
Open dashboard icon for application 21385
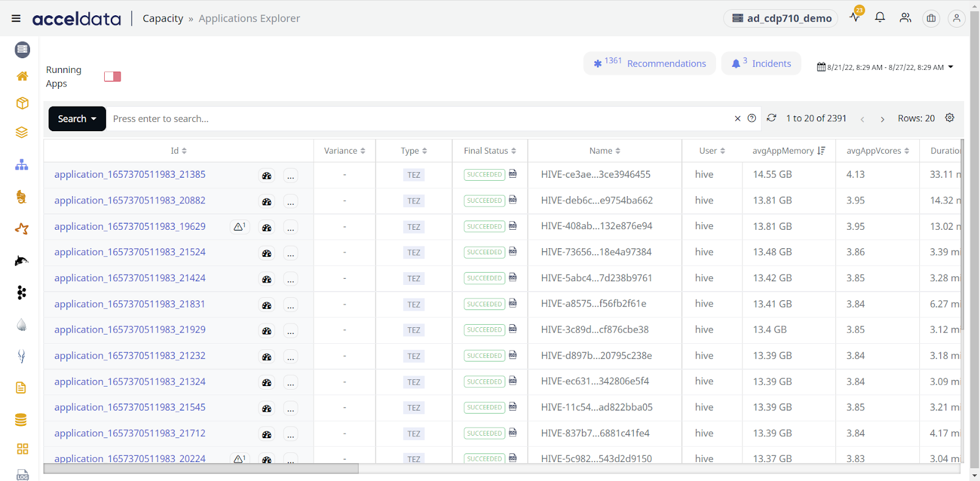tap(266, 176)
